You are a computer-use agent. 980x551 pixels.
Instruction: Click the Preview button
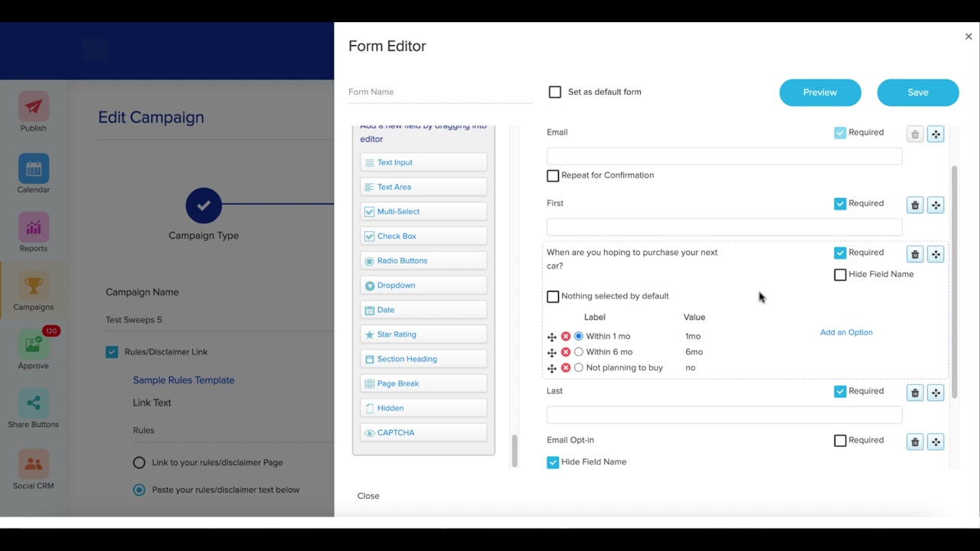click(820, 93)
